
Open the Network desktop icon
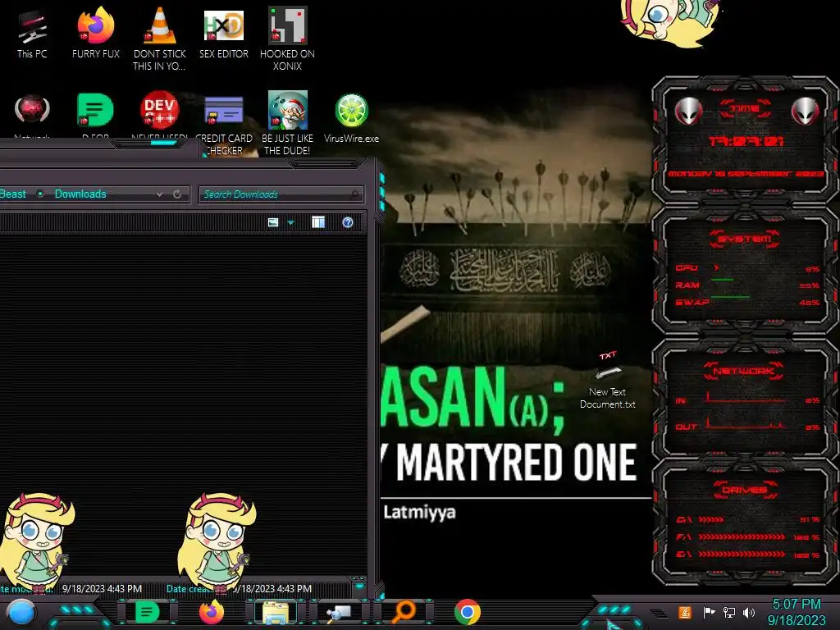click(32, 115)
